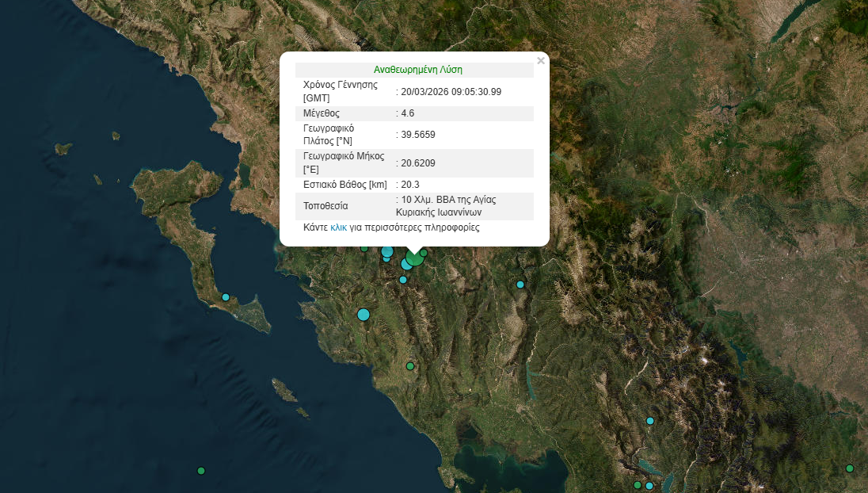
Task: Select the green marker near the right map edge
Action: coord(850,468)
